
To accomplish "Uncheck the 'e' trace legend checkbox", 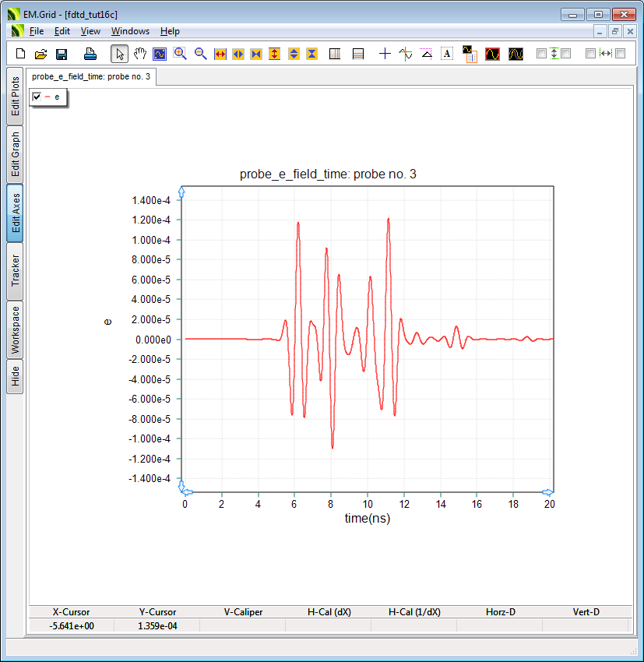I will click(37, 97).
